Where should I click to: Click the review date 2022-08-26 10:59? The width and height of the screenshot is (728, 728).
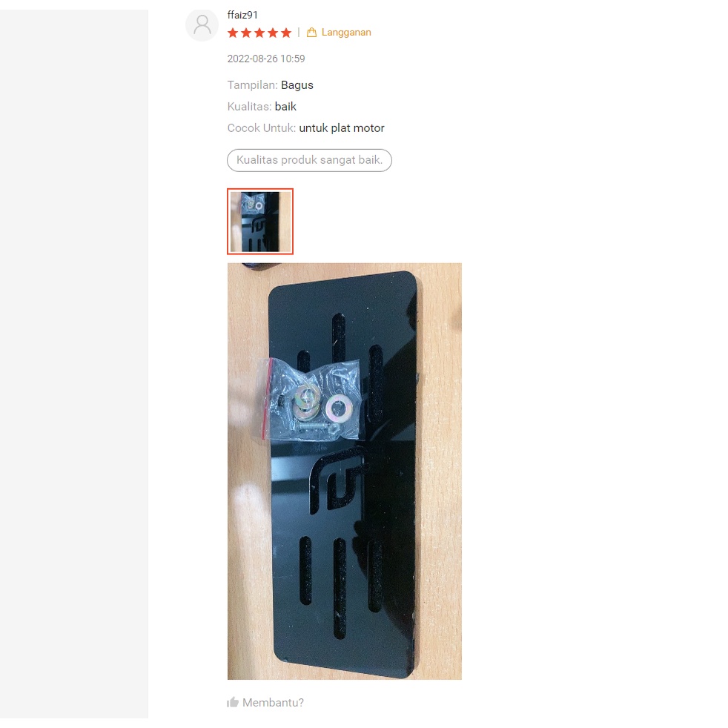click(266, 59)
